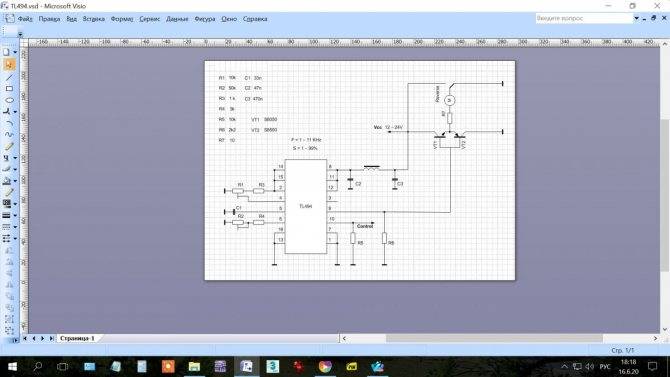Go to the next page tab arrow

click(42, 338)
